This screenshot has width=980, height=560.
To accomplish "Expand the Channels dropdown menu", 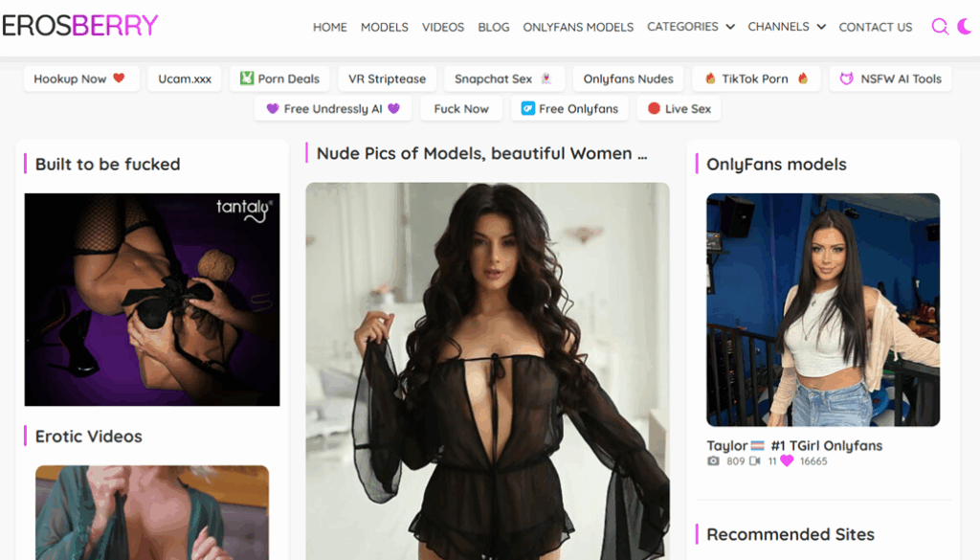I will pyautogui.click(x=786, y=27).
